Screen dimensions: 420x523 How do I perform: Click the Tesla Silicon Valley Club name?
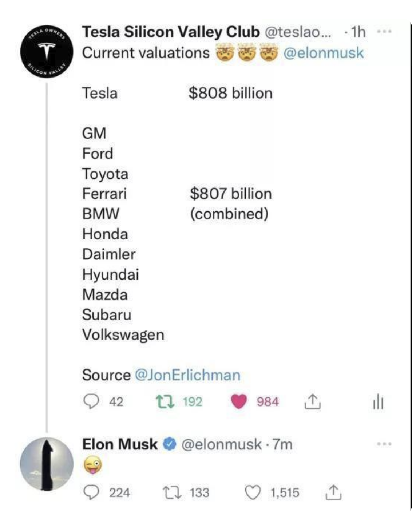click(x=170, y=32)
